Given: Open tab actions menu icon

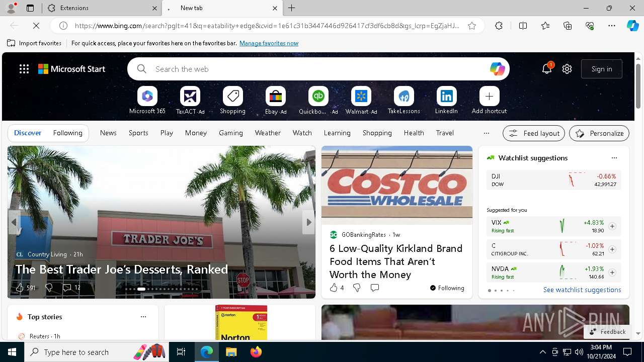Looking at the screenshot, I should (30, 8).
